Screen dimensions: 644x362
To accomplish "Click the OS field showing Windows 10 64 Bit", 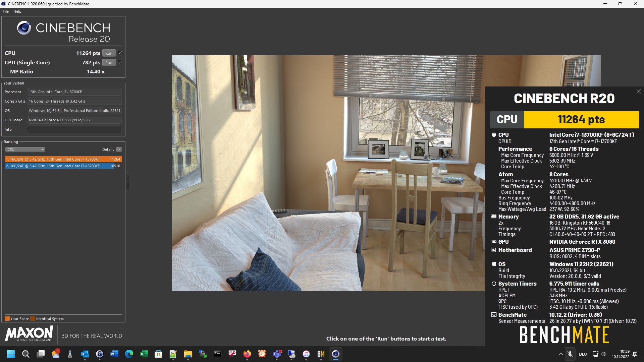I will (x=74, y=111).
